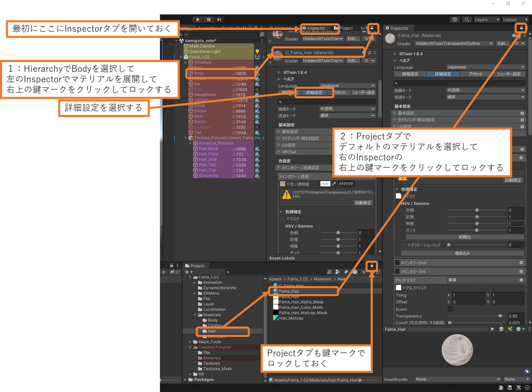Collapse the Twisted_Ponytail folder

coord(189,347)
